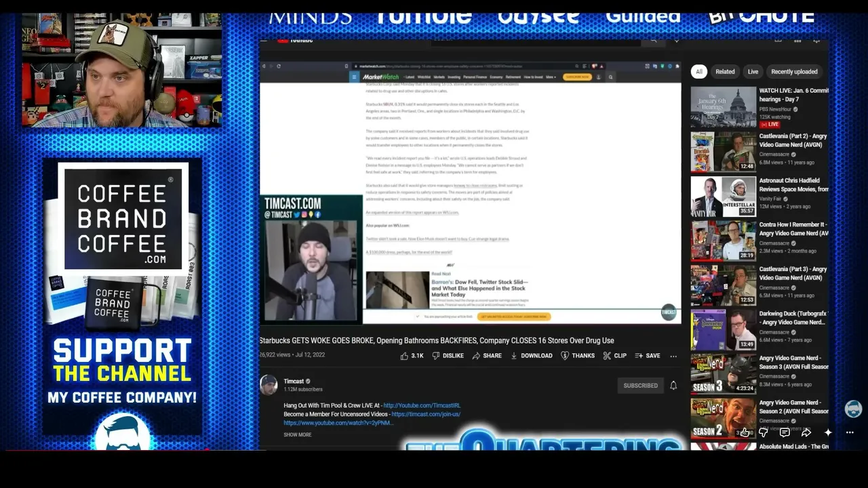
Task: Open 'Absolute Mad Lads' video title
Action: click(794, 447)
